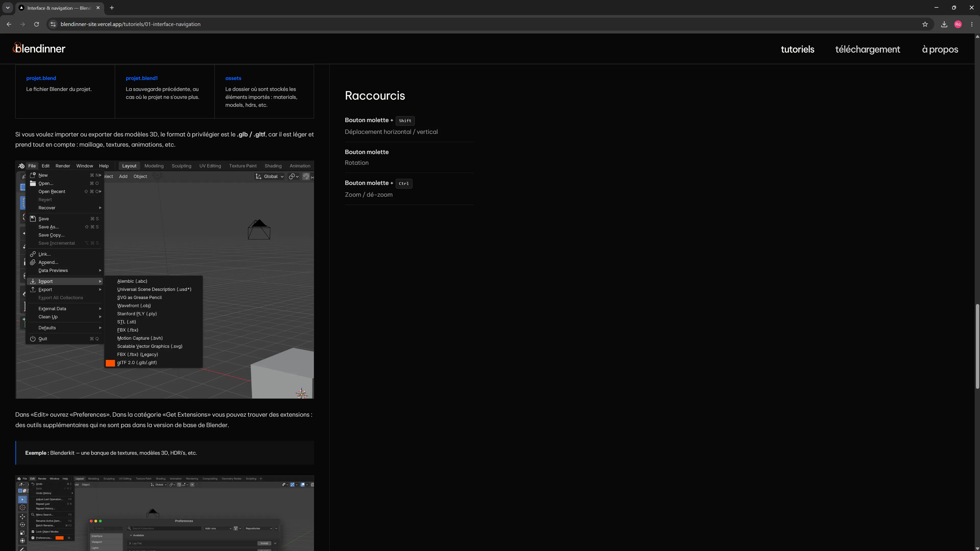Open the tutoriels nav link

click(797, 50)
